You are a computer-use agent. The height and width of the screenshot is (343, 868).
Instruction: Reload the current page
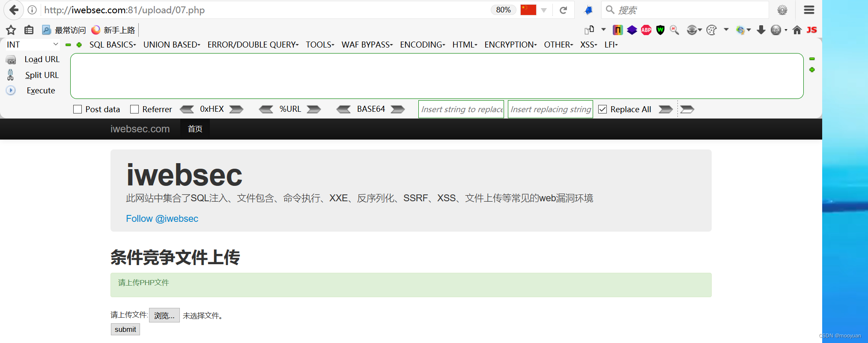tap(564, 10)
